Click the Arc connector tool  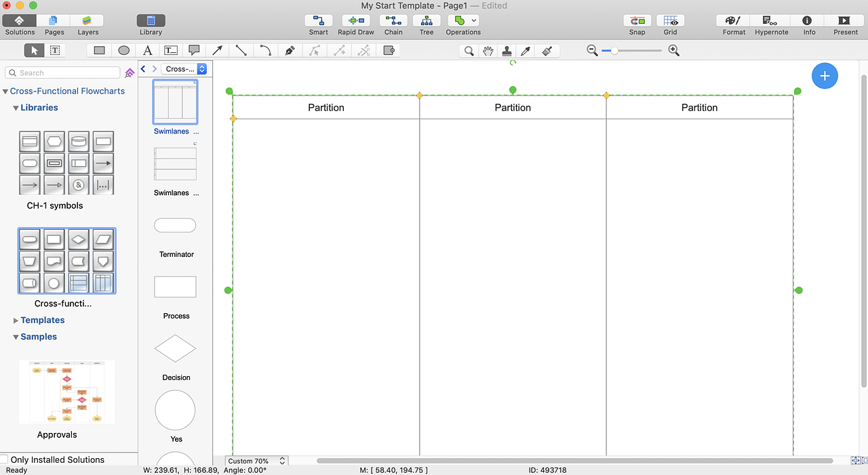coord(265,50)
